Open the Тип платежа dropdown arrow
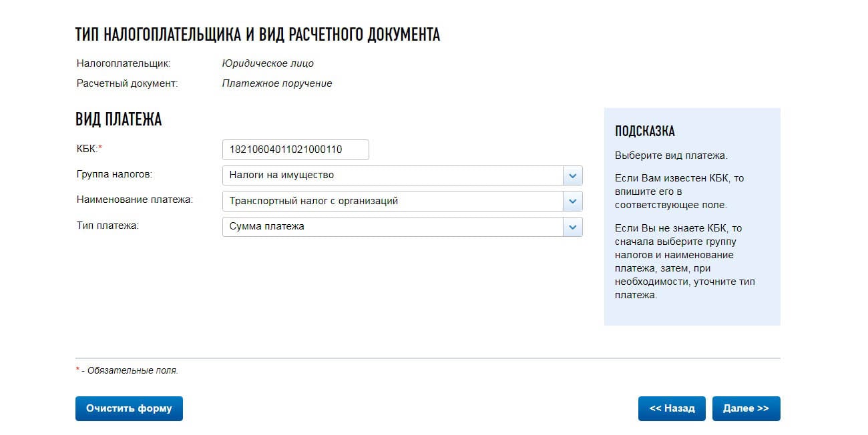This screenshot has height=435, width=868. tap(572, 227)
